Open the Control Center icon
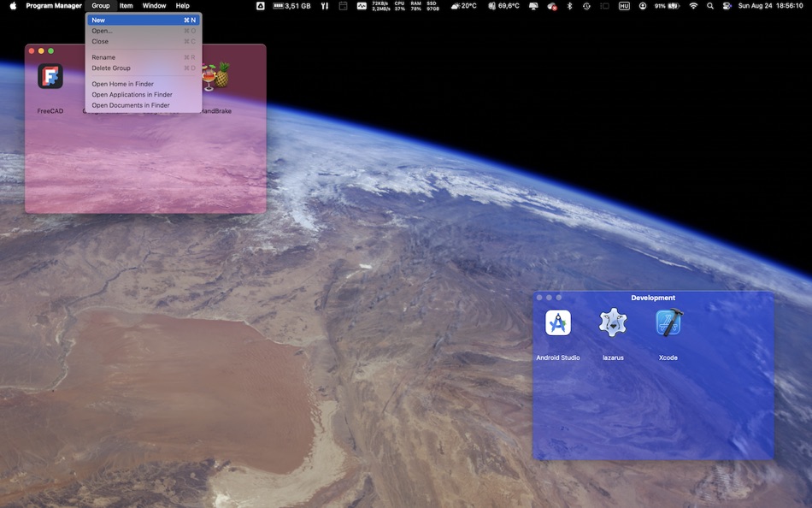Viewport: 812px width, 508px height. (x=727, y=6)
